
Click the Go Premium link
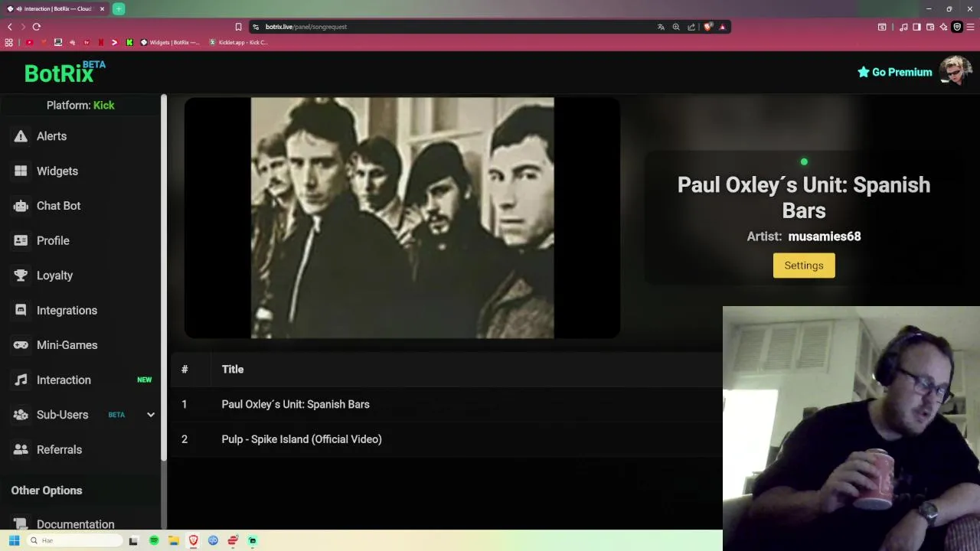[894, 72]
